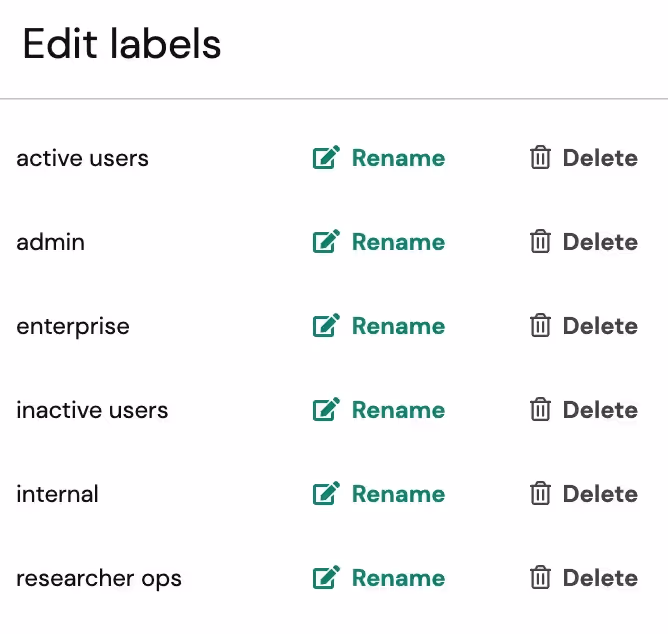Select the active users label name
668x634 pixels.
point(82,158)
